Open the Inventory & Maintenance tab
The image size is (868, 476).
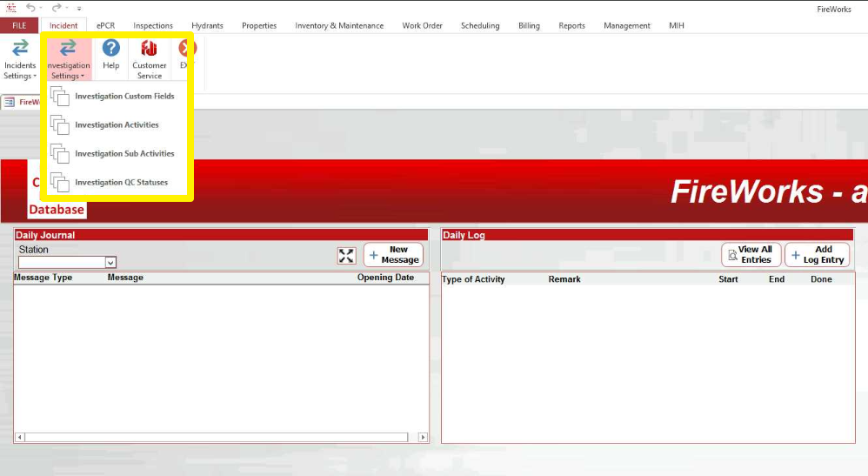pos(339,25)
